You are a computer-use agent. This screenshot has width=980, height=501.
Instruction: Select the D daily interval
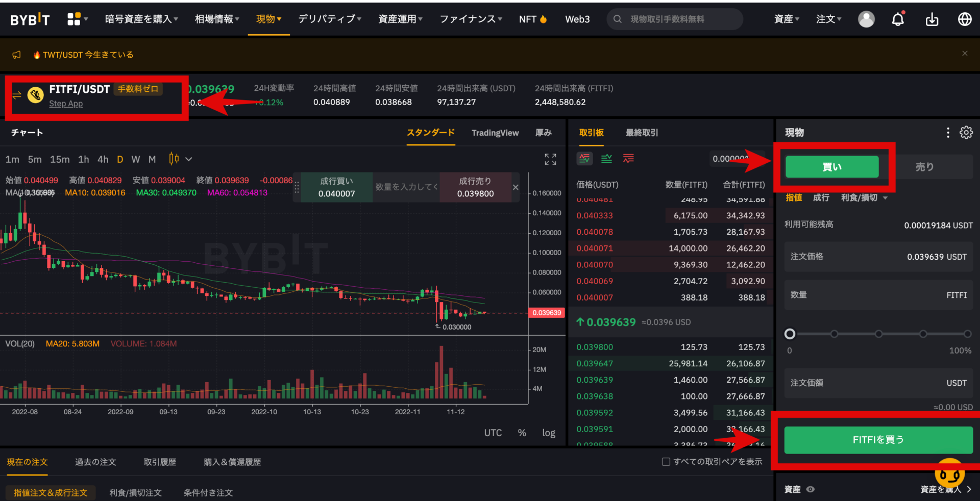(120, 159)
